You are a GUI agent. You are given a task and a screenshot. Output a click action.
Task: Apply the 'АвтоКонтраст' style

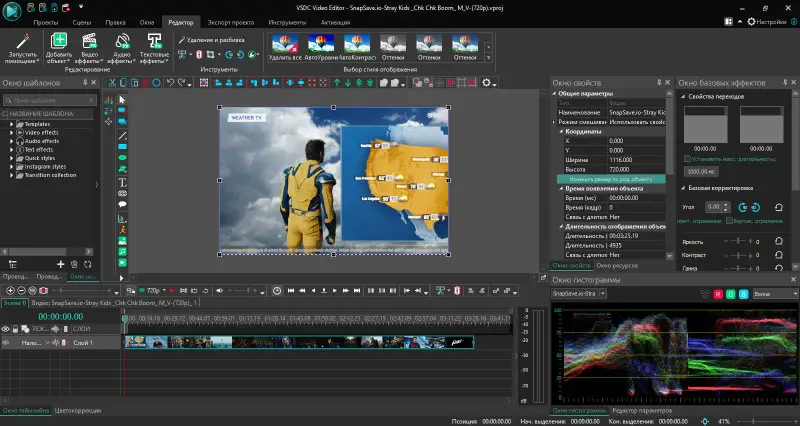click(357, 48)
